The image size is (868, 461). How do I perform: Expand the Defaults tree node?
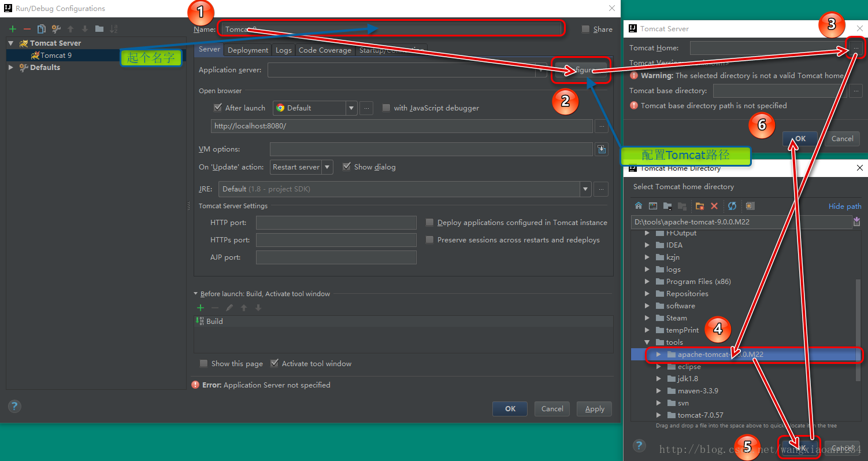pos(11,67)
